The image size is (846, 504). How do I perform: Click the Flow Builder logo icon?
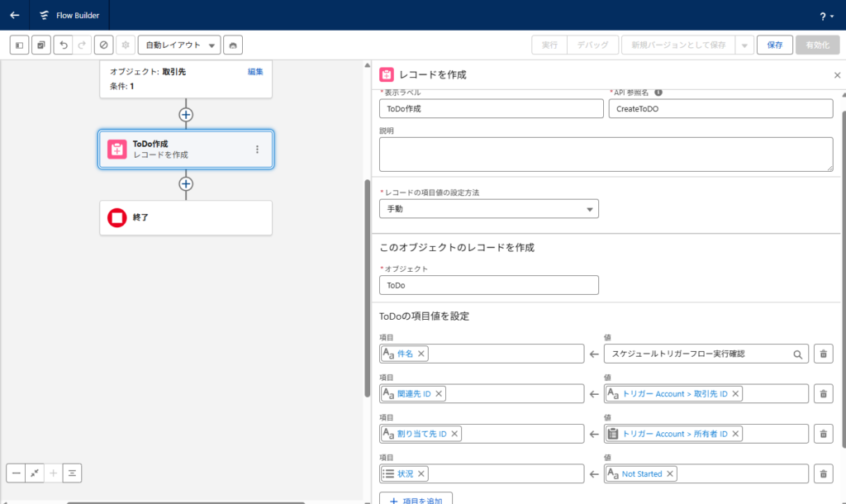point(45,15)
